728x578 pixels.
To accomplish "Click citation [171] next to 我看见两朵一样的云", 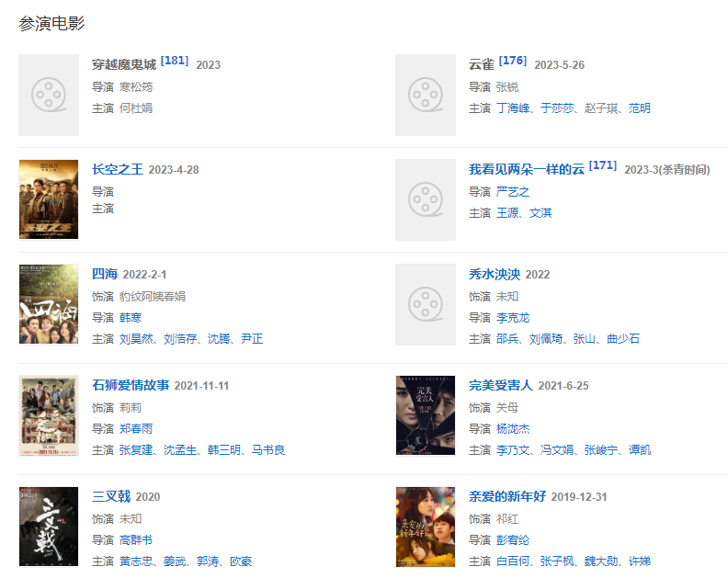I will (603, 165).
